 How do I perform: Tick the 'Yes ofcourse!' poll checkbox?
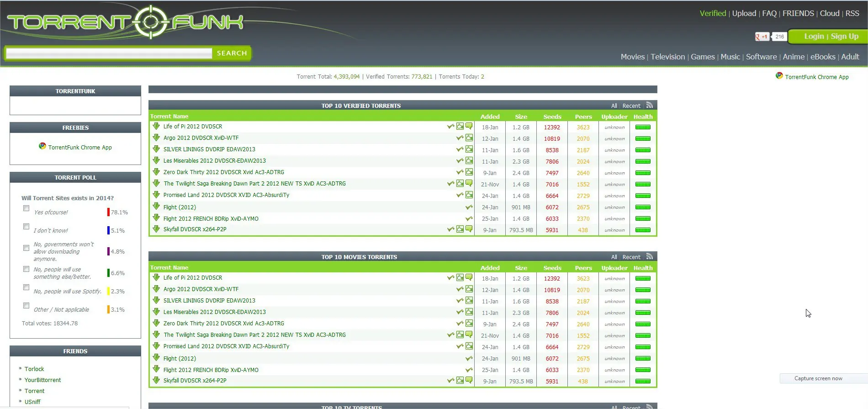coord(26,208)
